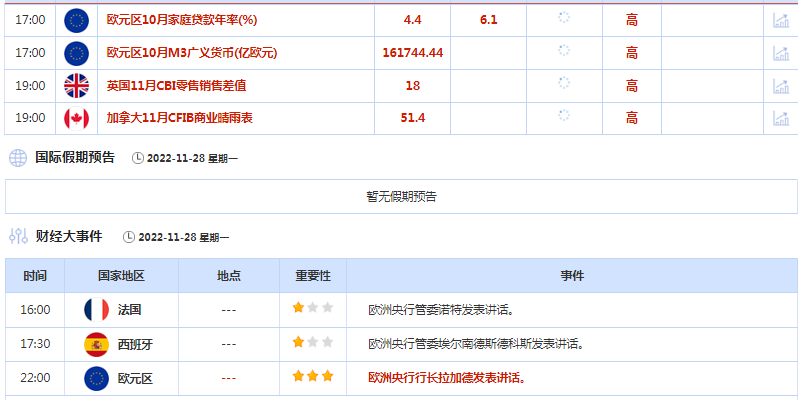Click chart icon for Eurozone household loans row
Viewport: 798px width, 400px height.
click(781, 20)
